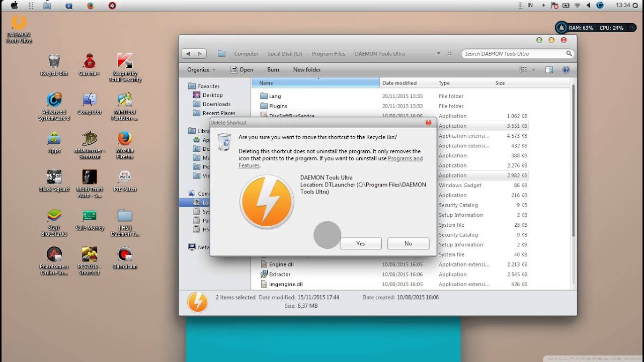Go to Program Files breadcrumb
This screenshot has width=644, height=362.
329,54
